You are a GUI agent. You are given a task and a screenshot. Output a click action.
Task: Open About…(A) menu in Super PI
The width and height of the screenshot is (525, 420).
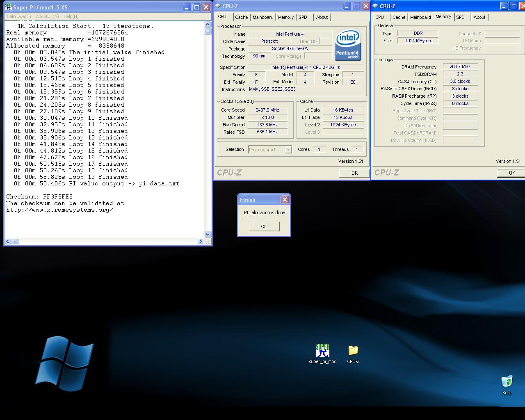click(x=47, y=16)
